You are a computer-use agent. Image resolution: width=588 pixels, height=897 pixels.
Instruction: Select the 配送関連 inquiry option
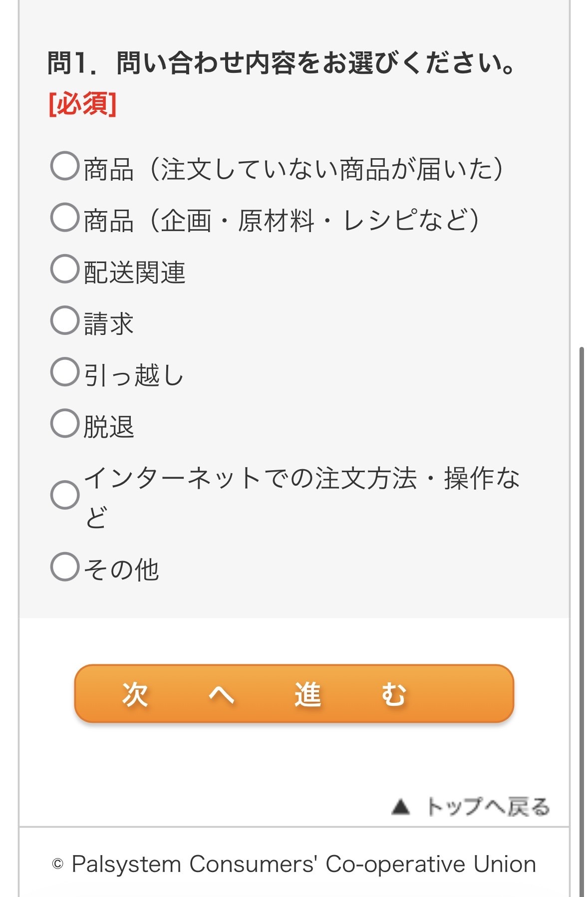click(x=65, y=269)
